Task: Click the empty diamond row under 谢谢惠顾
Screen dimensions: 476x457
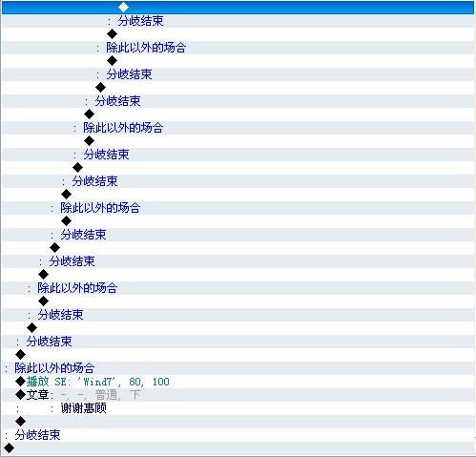Action: click(238, 422)
